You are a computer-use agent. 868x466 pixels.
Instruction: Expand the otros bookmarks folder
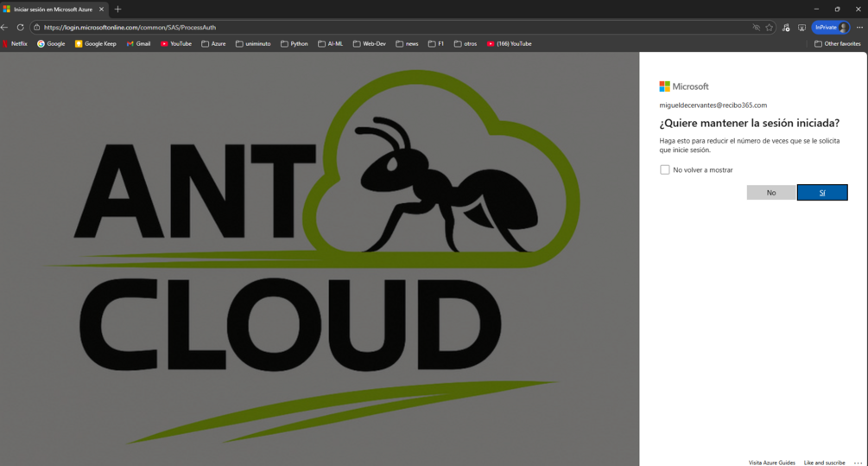[x=466, y=44]
